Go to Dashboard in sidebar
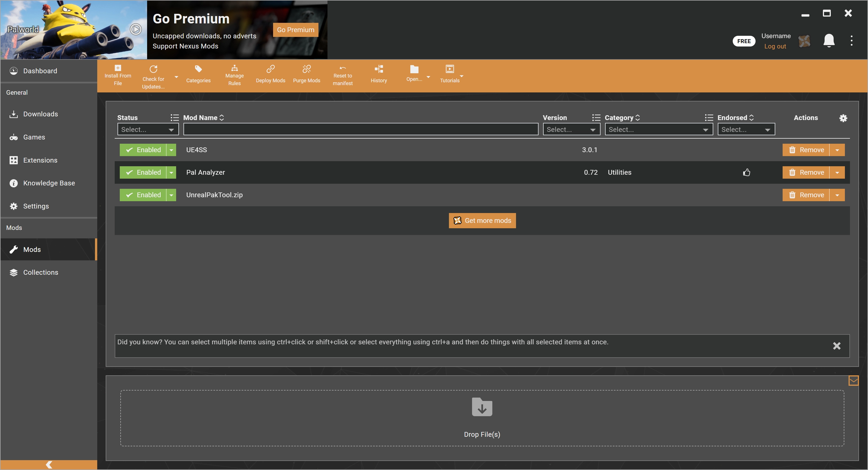The height and width of the screenshot is (470, 868). coord(49,71)
